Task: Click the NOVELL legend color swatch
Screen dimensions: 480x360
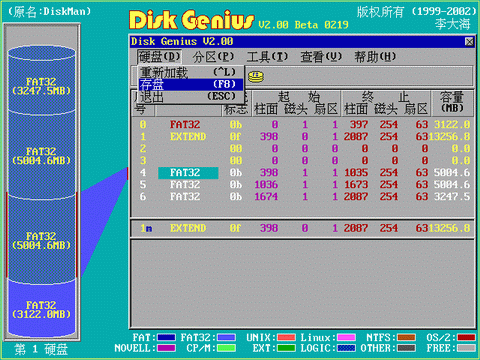Action: [166, 348]
